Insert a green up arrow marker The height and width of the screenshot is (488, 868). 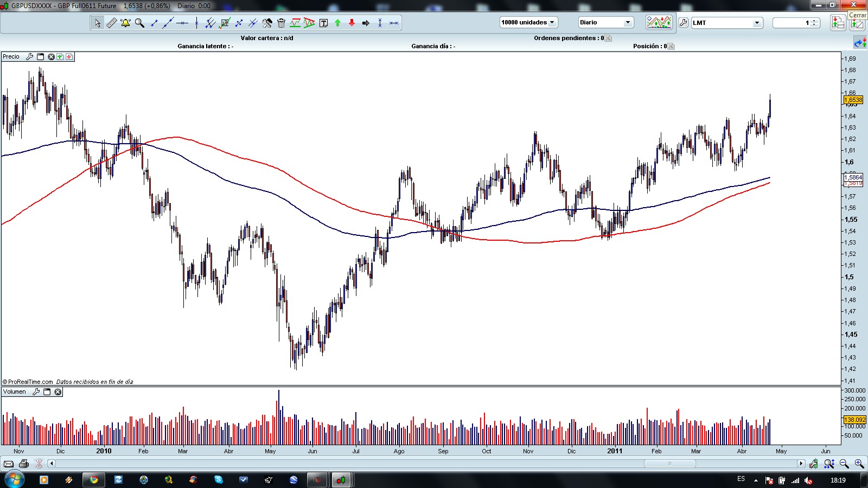337,23
